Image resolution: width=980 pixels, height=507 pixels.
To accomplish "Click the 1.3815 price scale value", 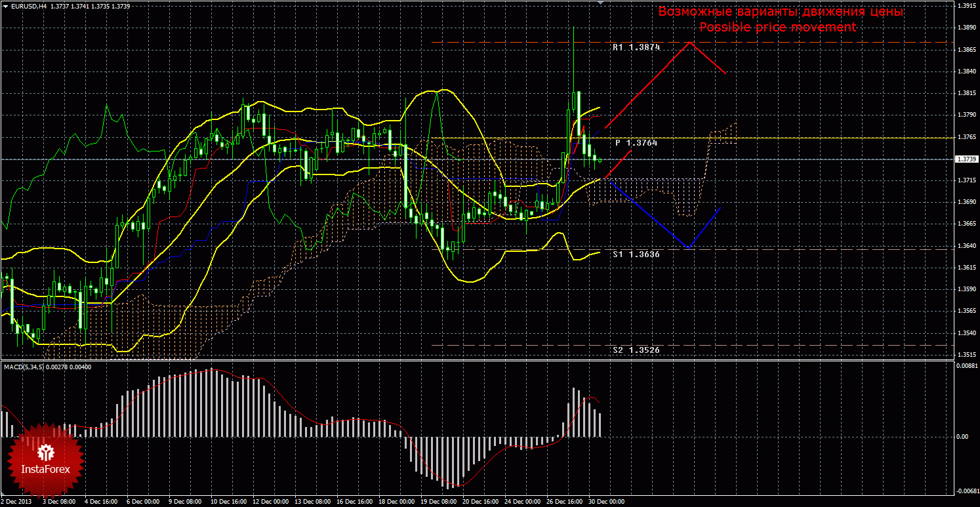I will [x=966, y=93].
